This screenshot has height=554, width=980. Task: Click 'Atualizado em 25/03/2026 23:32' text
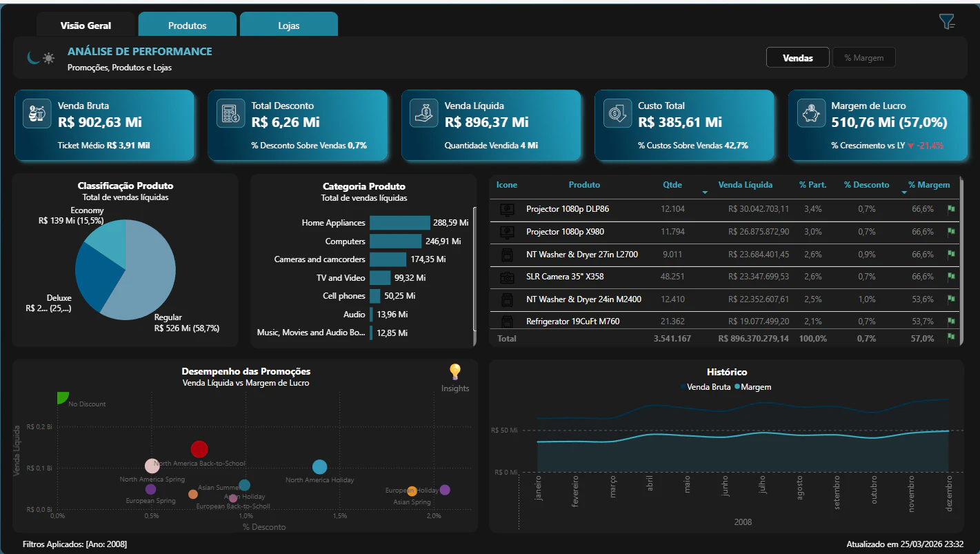click(x=905, y=544)
